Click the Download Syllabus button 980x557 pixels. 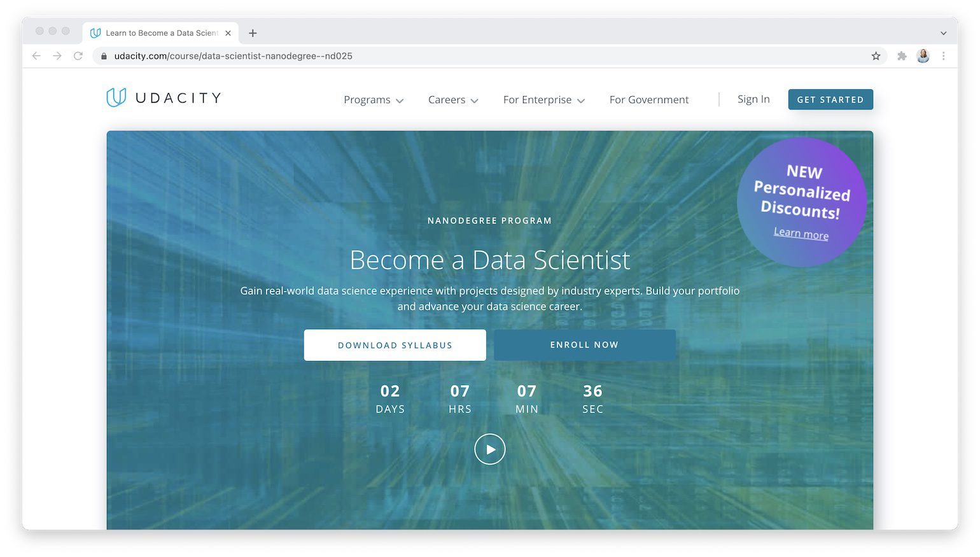point(395,345)
